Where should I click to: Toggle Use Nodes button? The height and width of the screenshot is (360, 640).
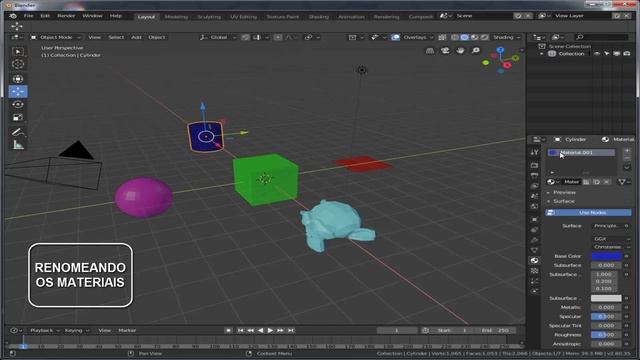click(x=588, y=213)
